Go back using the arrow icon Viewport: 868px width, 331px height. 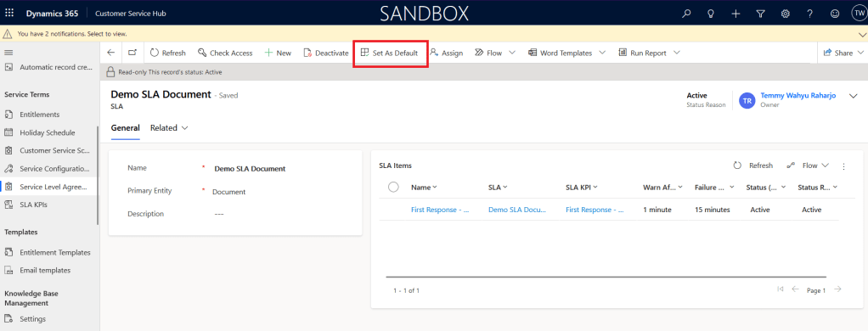tap(111, 53)
